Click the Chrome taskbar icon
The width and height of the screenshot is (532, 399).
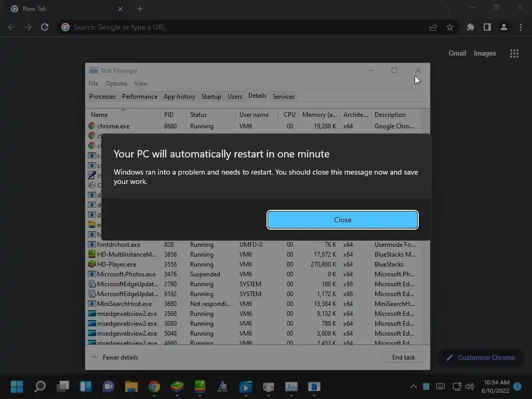click(x=154, y=387)
